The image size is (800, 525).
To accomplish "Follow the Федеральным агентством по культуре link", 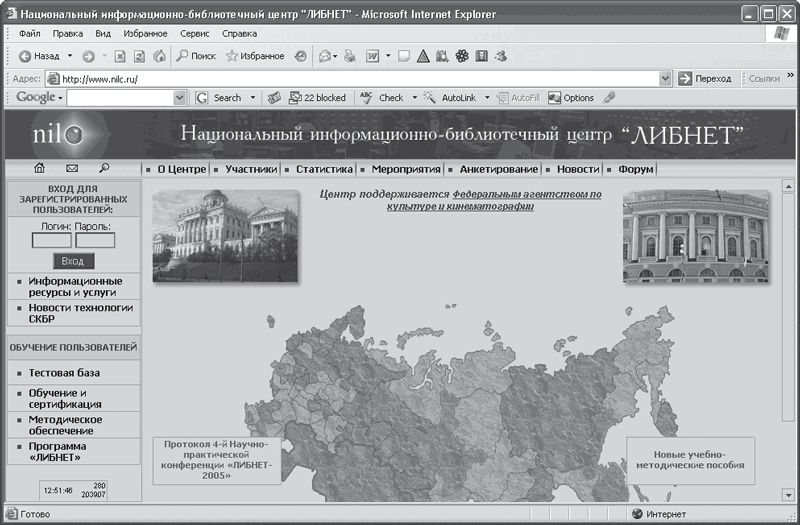I will pos(494,200).
